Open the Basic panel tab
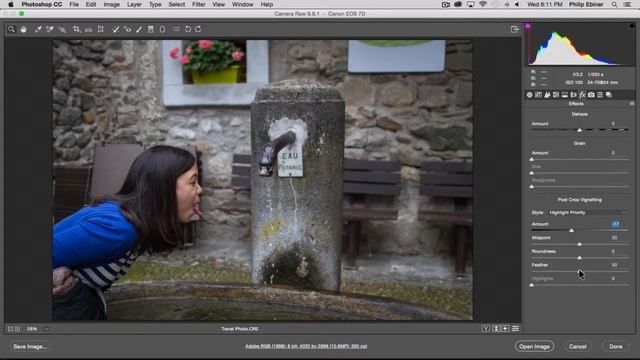This screenshot has width=640, height=360. pos(529,95)
